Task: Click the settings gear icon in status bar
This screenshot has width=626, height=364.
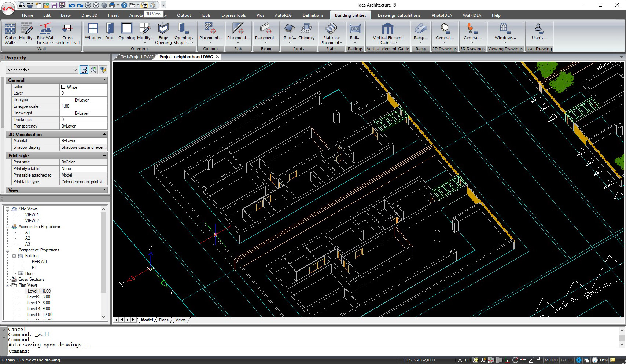Action: pos(579,360)
